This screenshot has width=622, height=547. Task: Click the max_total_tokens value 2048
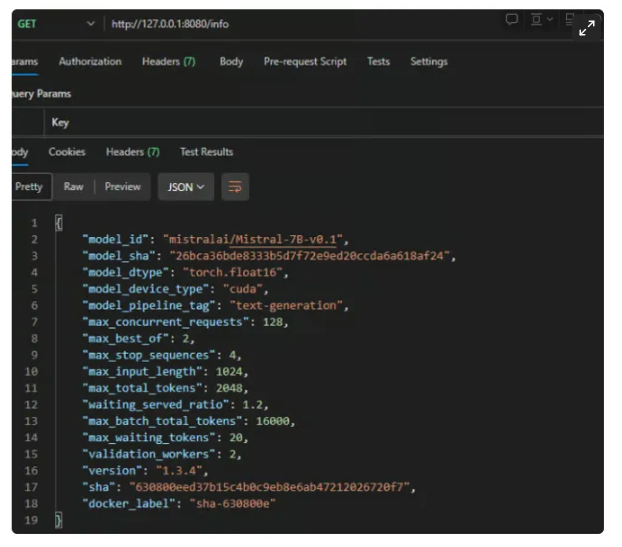[x=229, y=388]
